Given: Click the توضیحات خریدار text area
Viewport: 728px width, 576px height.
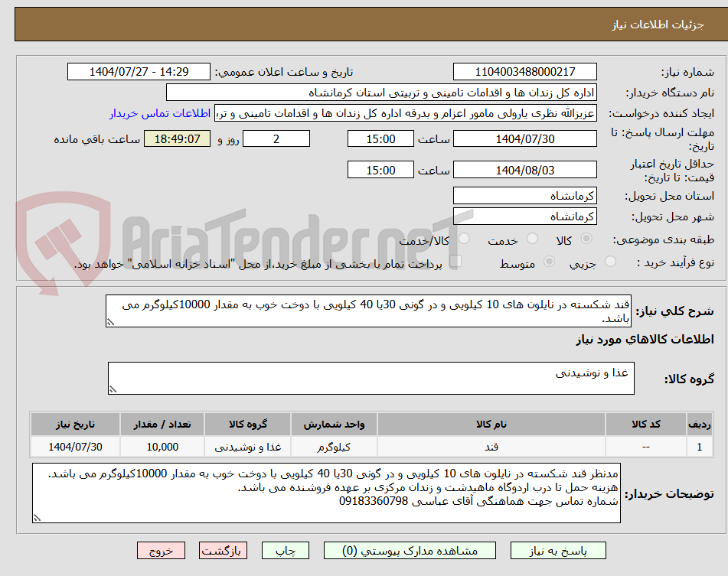Looking at the screenshot, I should point(326,493).
